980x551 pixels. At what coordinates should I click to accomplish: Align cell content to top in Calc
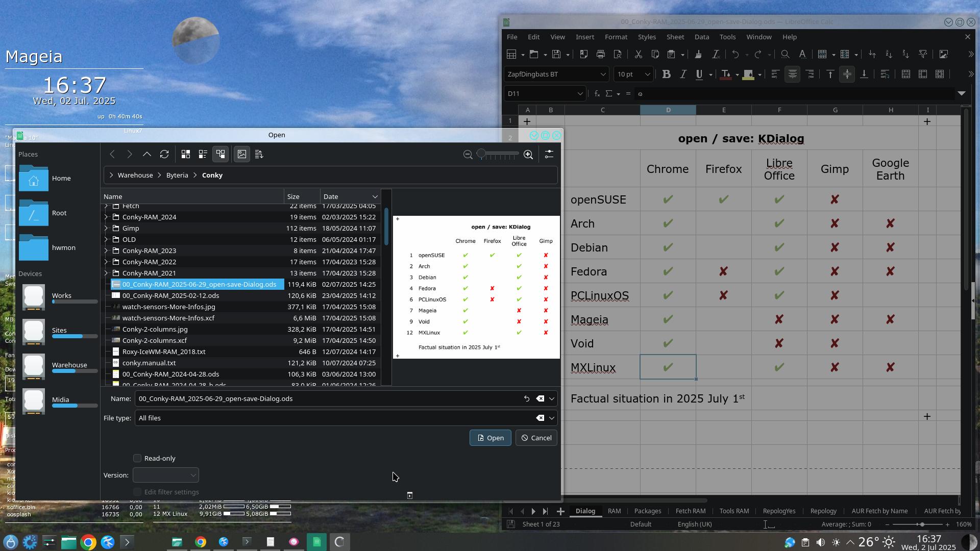[830, 74]
